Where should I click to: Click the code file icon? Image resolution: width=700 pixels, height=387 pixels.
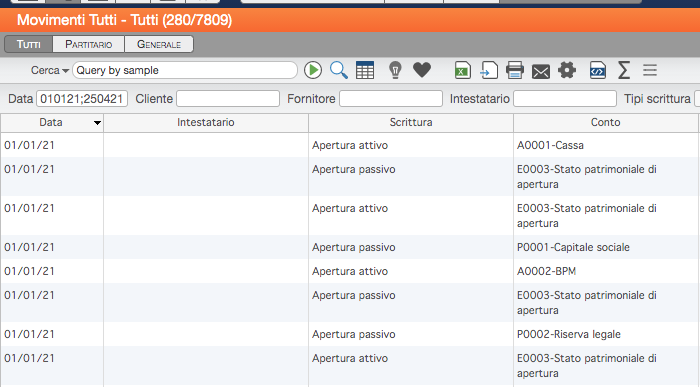pyautogui.click(x=598, y=71)
